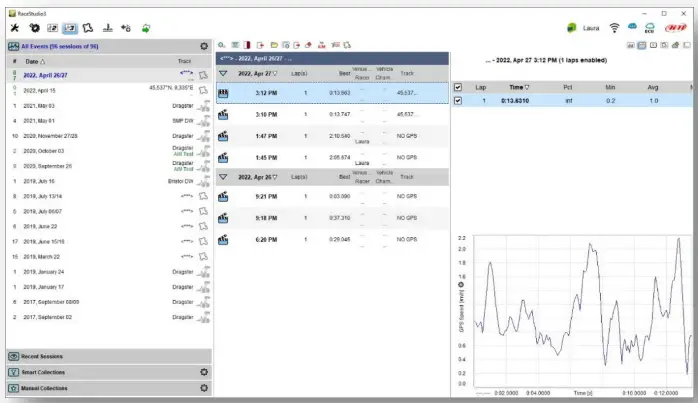Expand the Recent Sessions section
698x403 pixels.
[109, 356]
